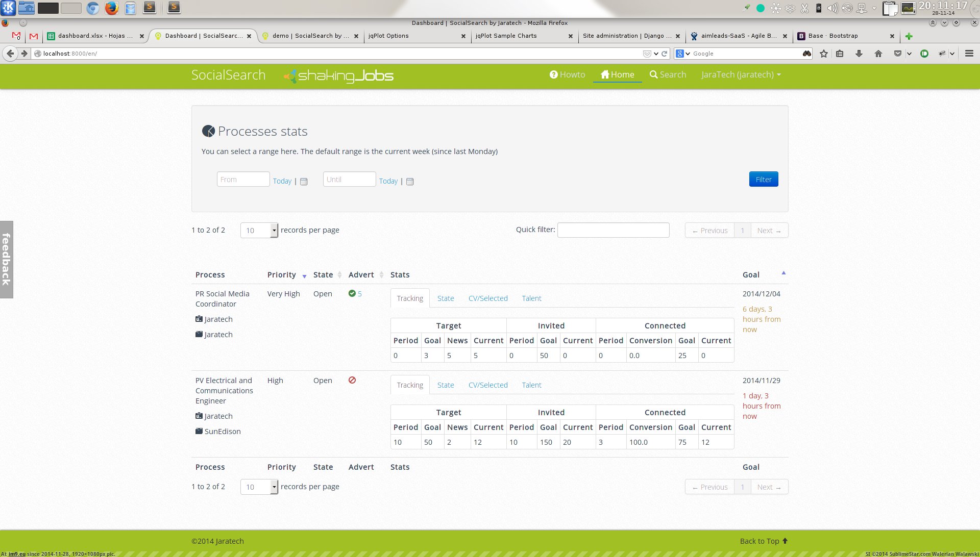The image size is (980, 557).
Task: Open top records per page dropdown
Action: [259, 231]
